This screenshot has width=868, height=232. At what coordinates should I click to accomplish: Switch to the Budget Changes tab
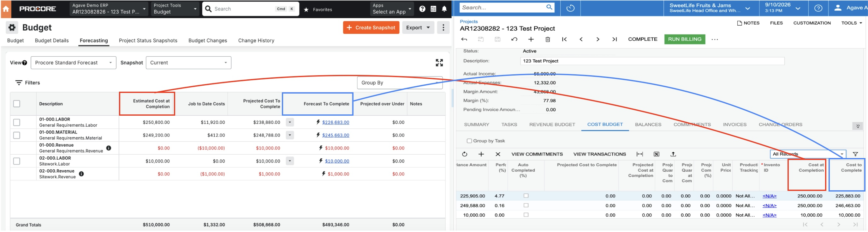[x=208, y=40]
